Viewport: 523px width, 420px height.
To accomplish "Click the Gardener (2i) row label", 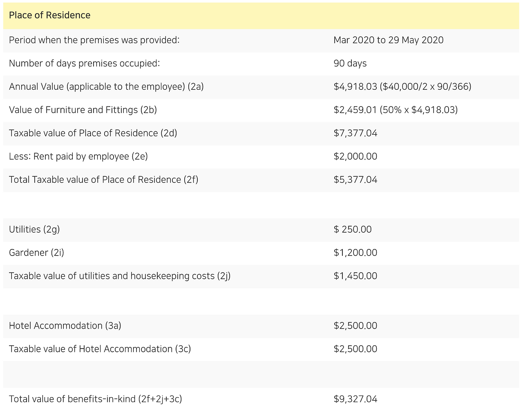I will 36,253.
